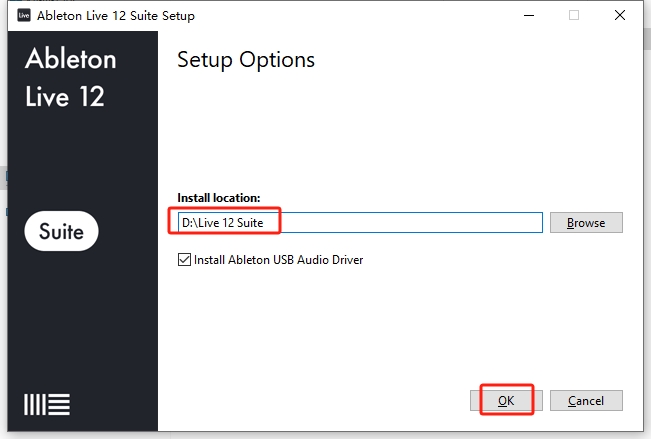Click the Live icon in the title bar

click(24, 15)
